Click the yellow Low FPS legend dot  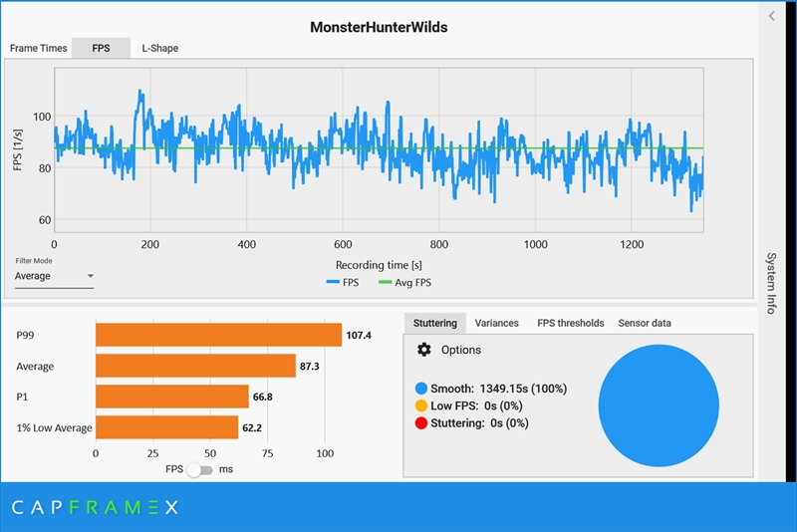(x=420, y=406)
